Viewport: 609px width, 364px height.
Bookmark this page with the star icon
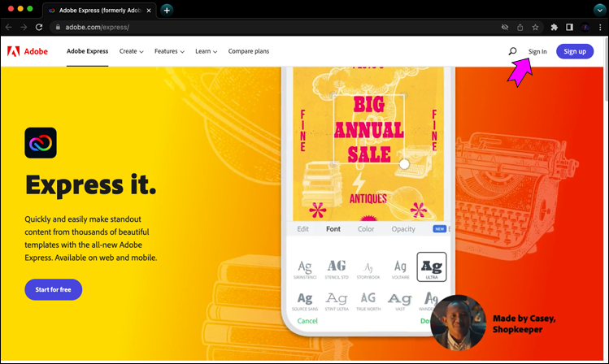[x=535, y=27]
